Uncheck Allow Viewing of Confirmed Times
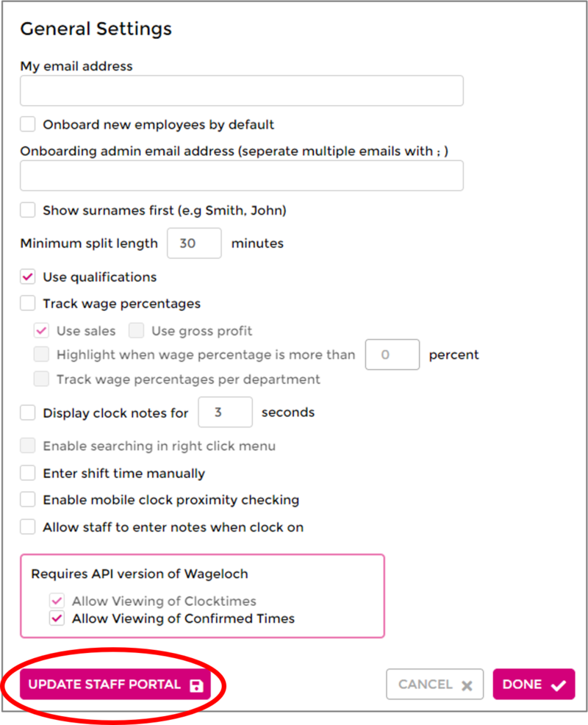Viewport: 588px width, 725px height. coord(57,618)
